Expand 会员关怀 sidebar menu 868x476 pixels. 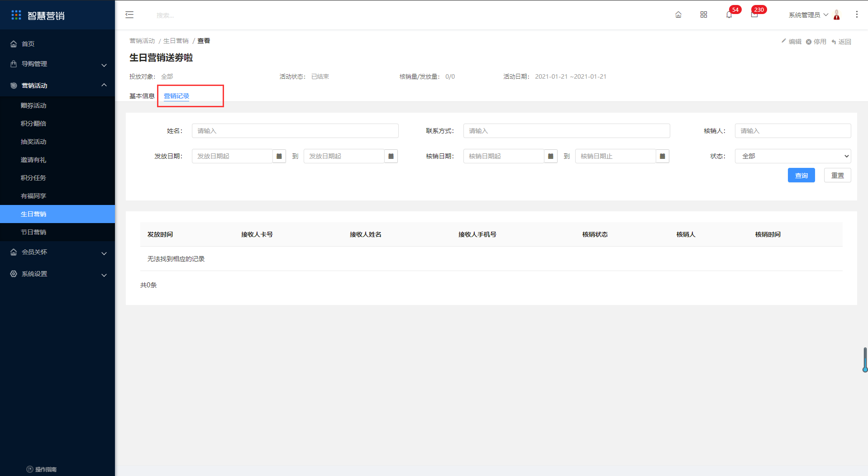pyautogui.click(x=57, y=252)
